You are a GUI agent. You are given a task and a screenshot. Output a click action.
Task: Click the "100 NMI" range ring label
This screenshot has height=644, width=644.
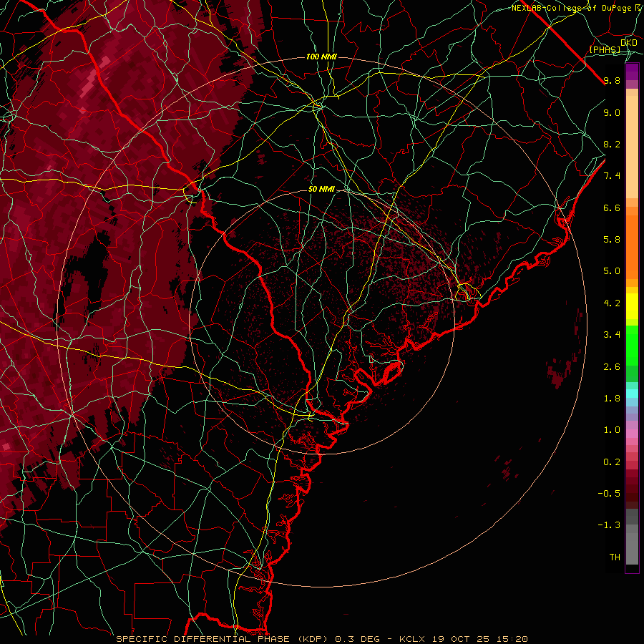coord(321,57)
